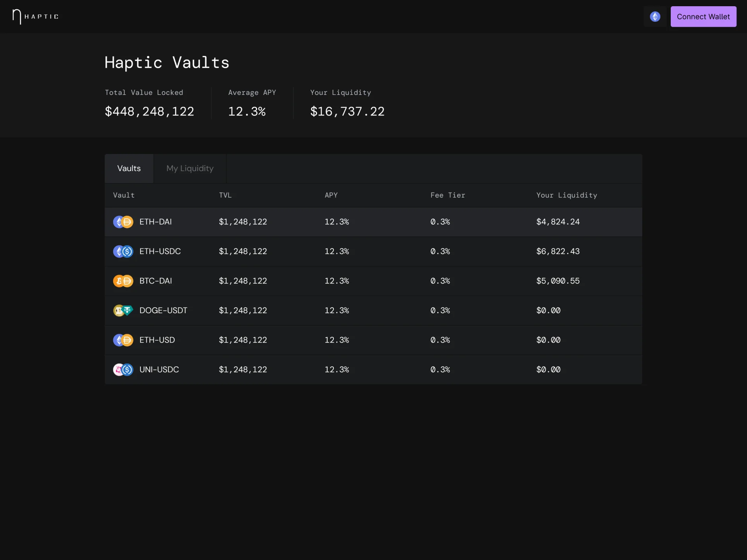Select the ETH-USDC vault name
This screenshot has height=560, width=747.
click(x=160, y=251)
